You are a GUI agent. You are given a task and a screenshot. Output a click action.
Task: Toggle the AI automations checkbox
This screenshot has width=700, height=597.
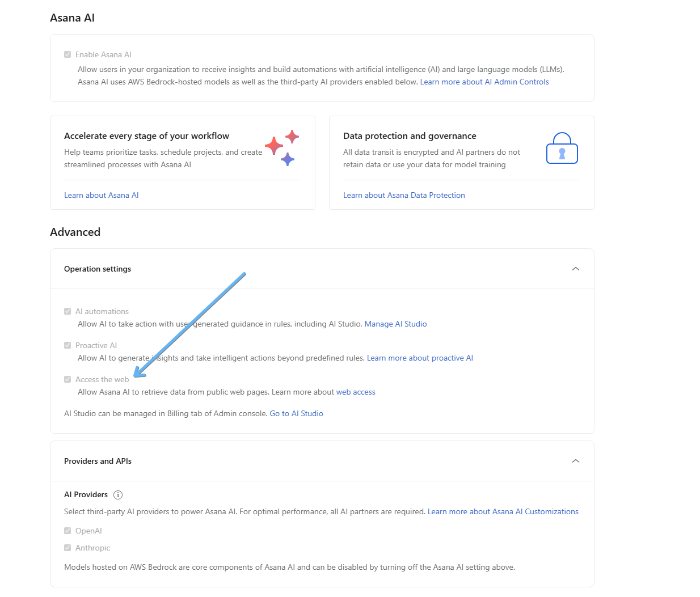coord(68,312)
